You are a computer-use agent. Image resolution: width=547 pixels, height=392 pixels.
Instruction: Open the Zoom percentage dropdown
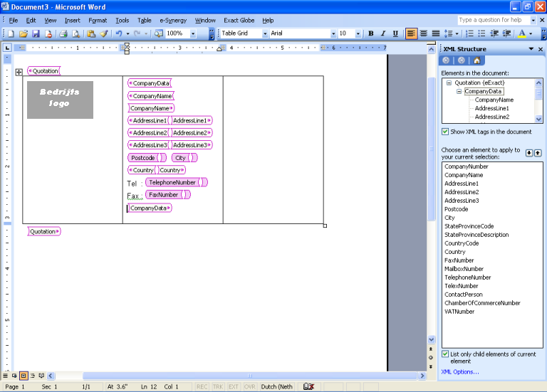click(193, 33)
